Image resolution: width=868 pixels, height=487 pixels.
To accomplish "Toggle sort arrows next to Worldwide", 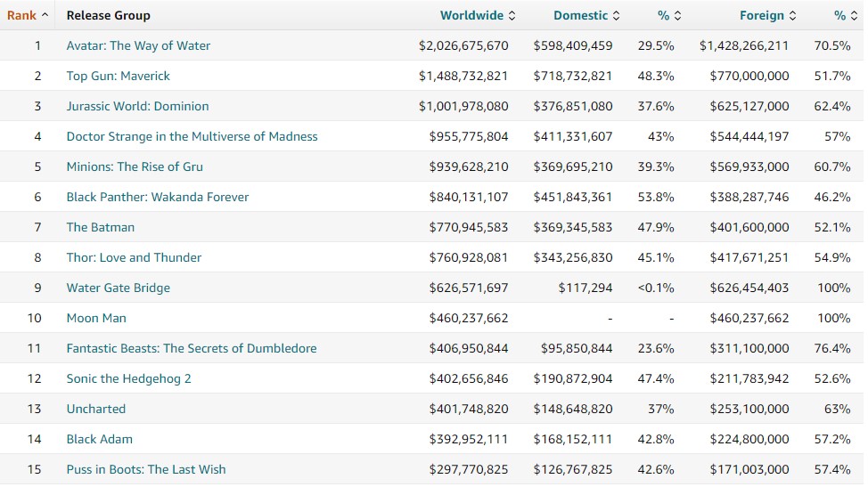I will (x=512, y=15).
